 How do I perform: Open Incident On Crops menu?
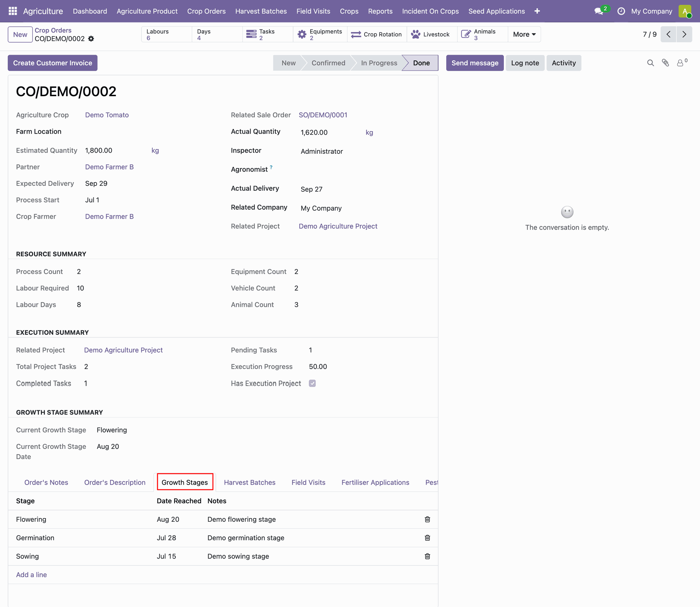tap(431, 11)
